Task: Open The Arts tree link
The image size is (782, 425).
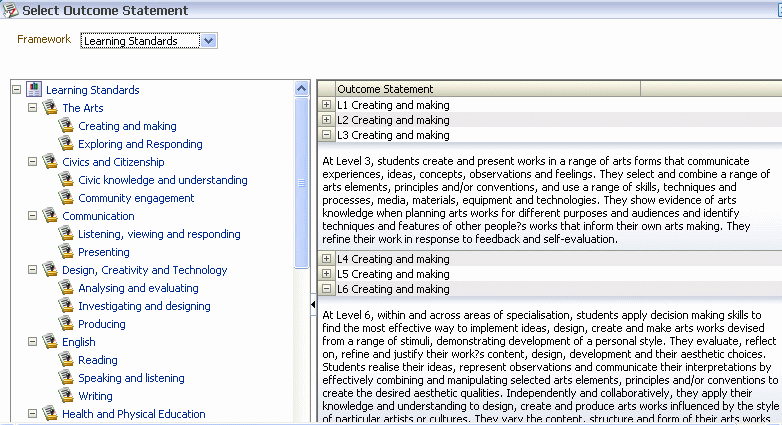Action: [x=83, y=108]
